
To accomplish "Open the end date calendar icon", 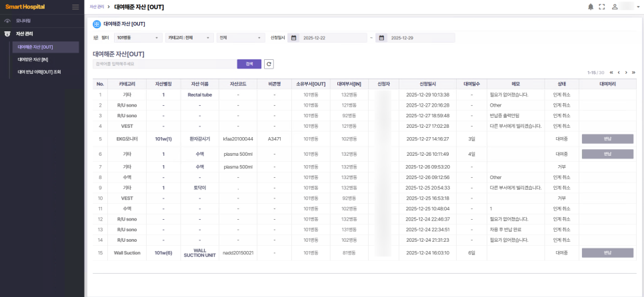I will pos(381,38).
